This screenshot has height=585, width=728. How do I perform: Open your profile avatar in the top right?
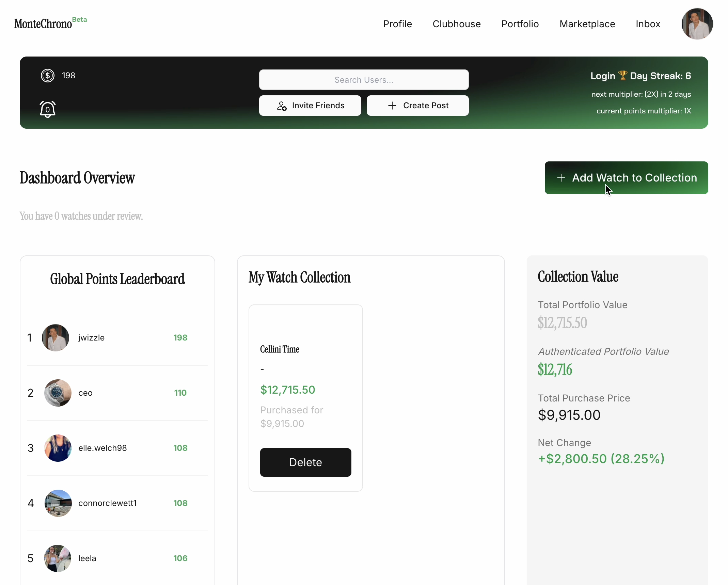pos(697,24)
